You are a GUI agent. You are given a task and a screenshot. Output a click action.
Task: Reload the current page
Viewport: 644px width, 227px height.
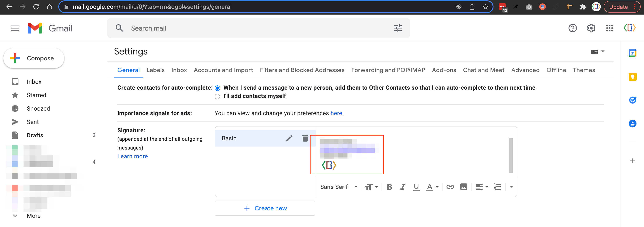pos(36,7)
